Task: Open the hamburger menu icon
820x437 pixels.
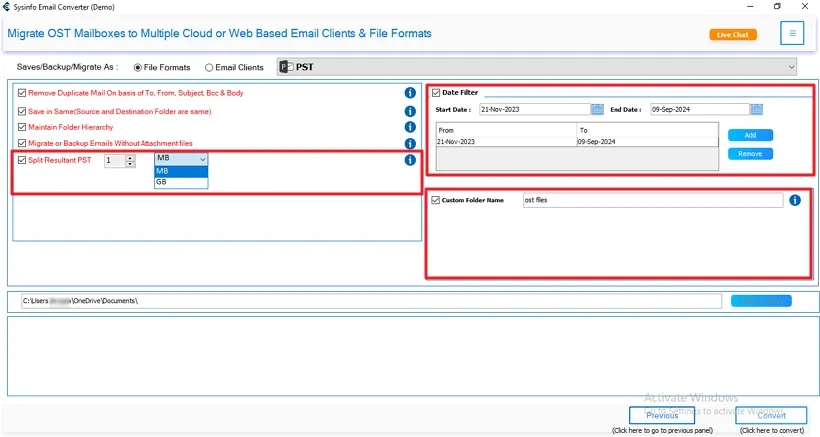Action: pos(792,33)
